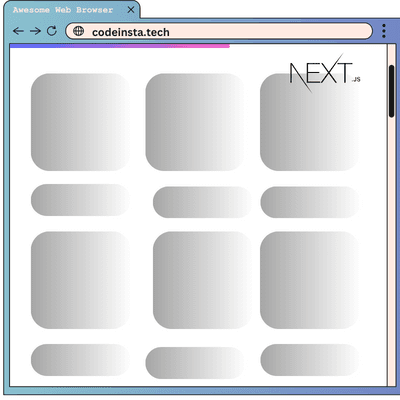This screenshot has width=400, height=400.
Task: Click the globe icon in address bar
Action: 78,31
